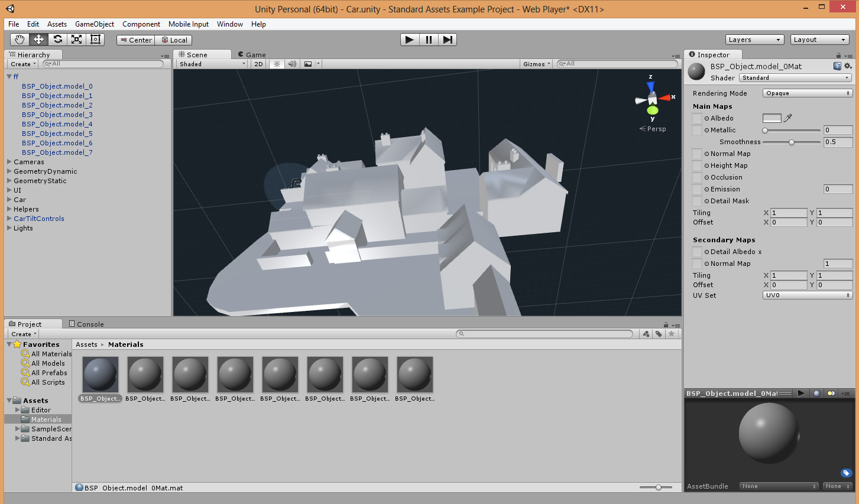Play the material preview animation
Screen dimensions: 859x504
point(801,393)
